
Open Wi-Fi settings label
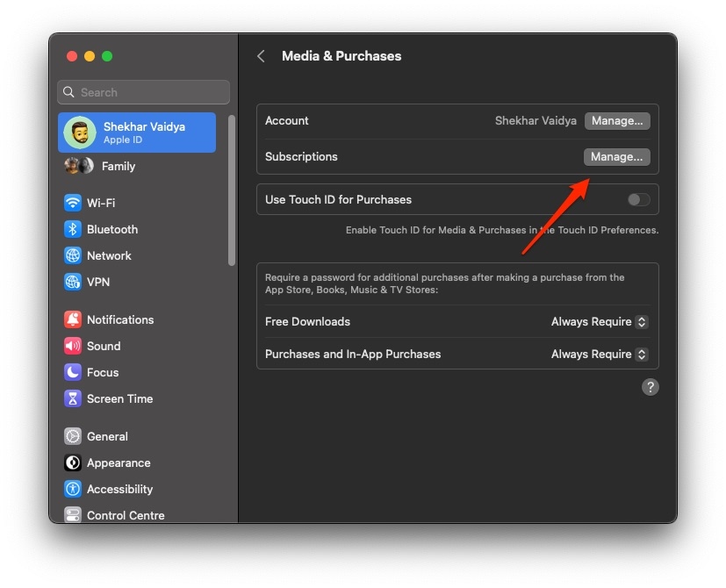(x=101, y=203)
